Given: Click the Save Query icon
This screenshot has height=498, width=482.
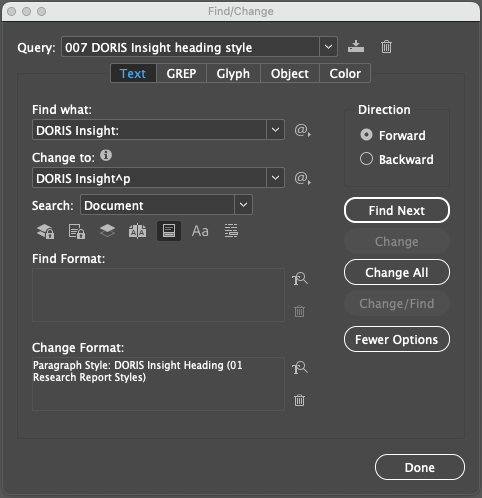Looking at the screenshot, I should pos(356,46).
